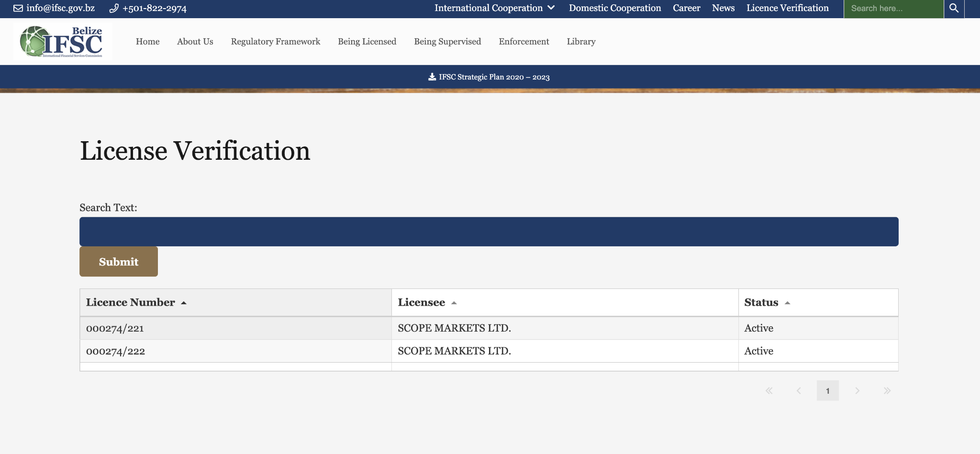
Task: Open Being Supervised menu
Action: 447,42
